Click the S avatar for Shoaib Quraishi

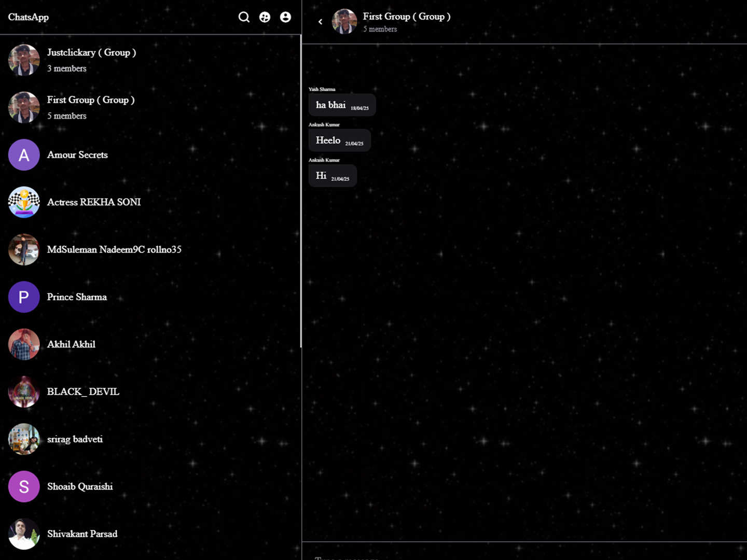coord(24,486)
